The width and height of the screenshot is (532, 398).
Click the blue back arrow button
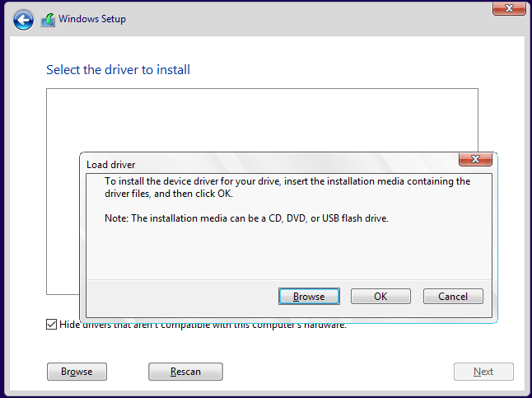tap(24, 20)
